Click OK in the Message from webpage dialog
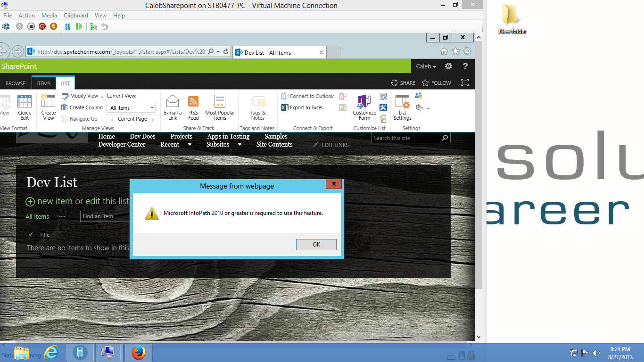This screenshot has height=362, width=644. tap(316, 244)
